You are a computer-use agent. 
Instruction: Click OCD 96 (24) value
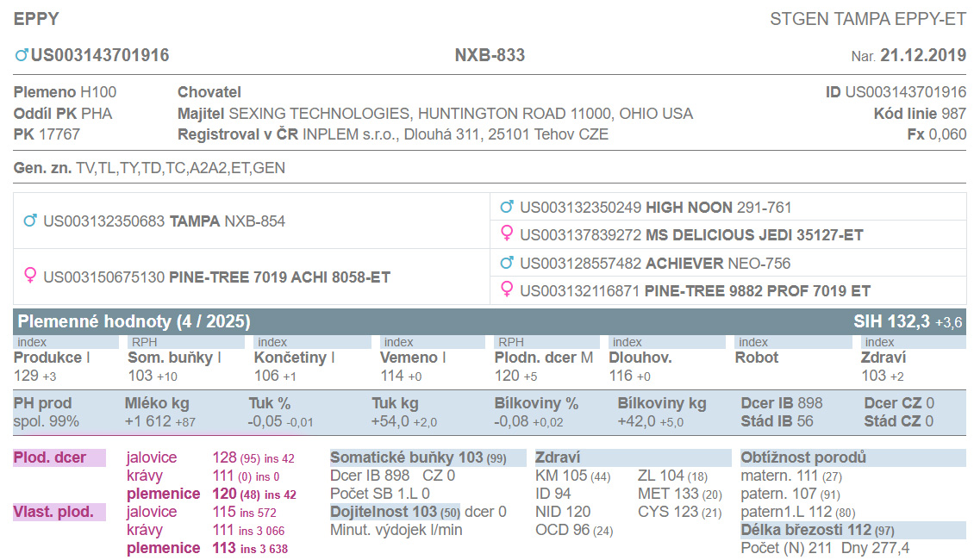(574, 530)
